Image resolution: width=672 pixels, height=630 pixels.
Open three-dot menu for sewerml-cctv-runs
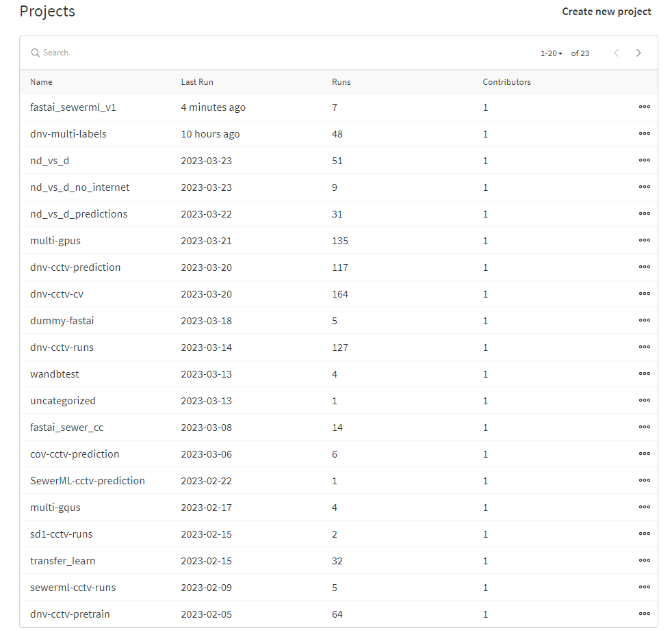click(x=644, y=587)
